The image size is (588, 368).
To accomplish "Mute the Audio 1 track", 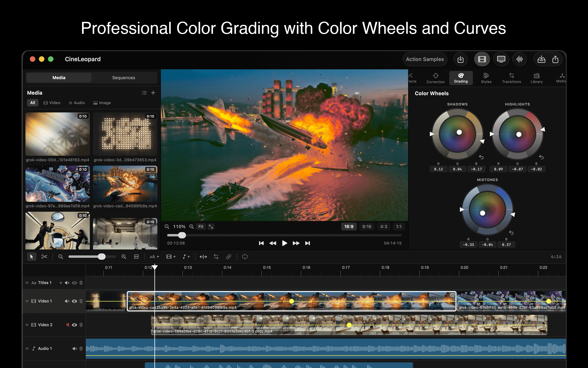I will pyautogui.click(x=75, y=348).
